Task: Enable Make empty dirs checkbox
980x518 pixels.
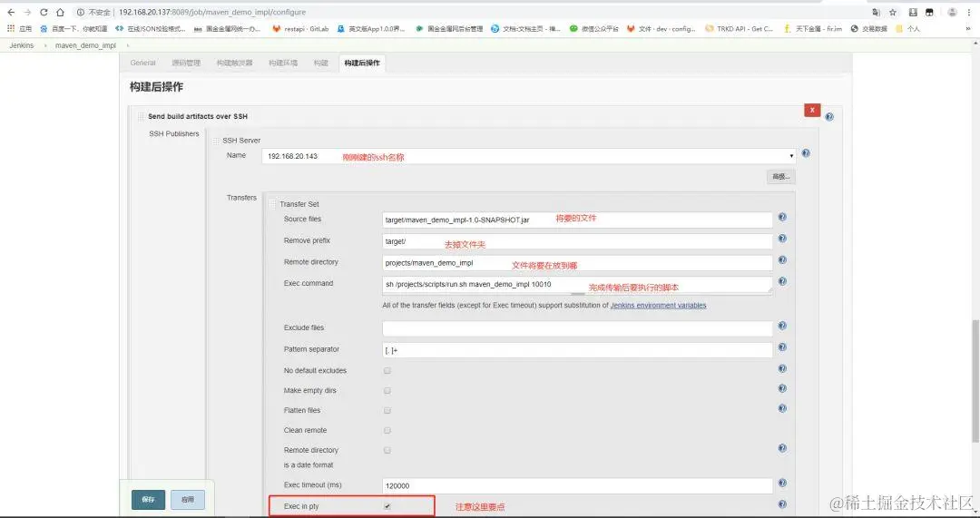Action: 387,390
